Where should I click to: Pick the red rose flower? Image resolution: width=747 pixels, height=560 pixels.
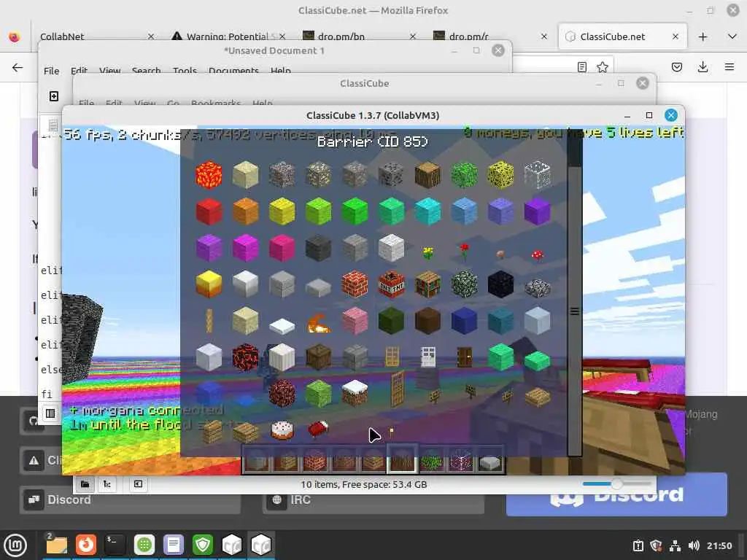(x=465, y=251)
